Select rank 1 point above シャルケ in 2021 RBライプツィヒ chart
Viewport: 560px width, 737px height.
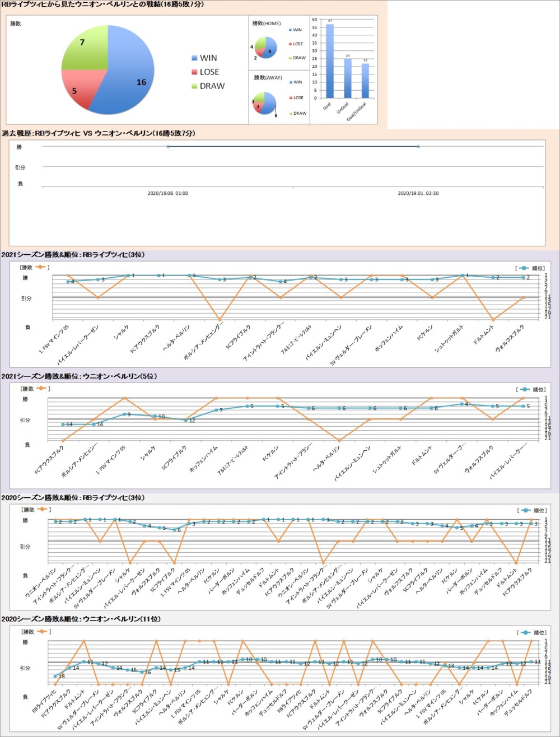(x=128, y=276)
